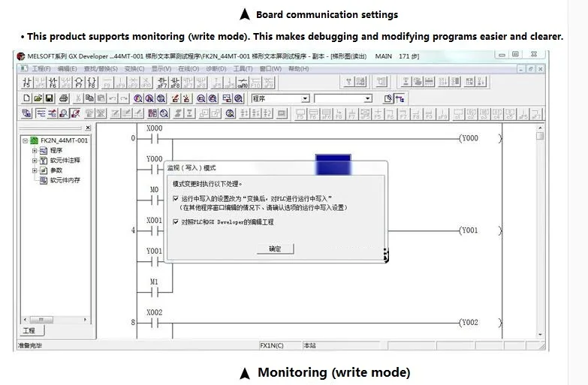Image resolution: width=588 pixels, height=385 pixels.
Task: Click the monitor mode magnifier icon
Action: coord(64,113)
